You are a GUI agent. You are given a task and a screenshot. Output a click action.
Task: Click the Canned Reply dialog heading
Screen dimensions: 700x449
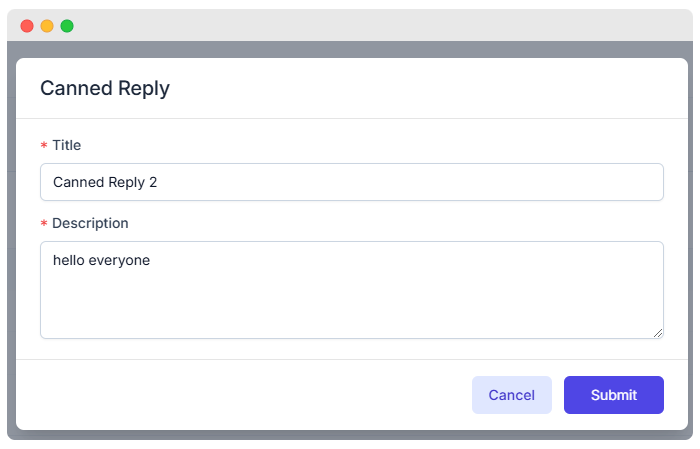(105, 88)
